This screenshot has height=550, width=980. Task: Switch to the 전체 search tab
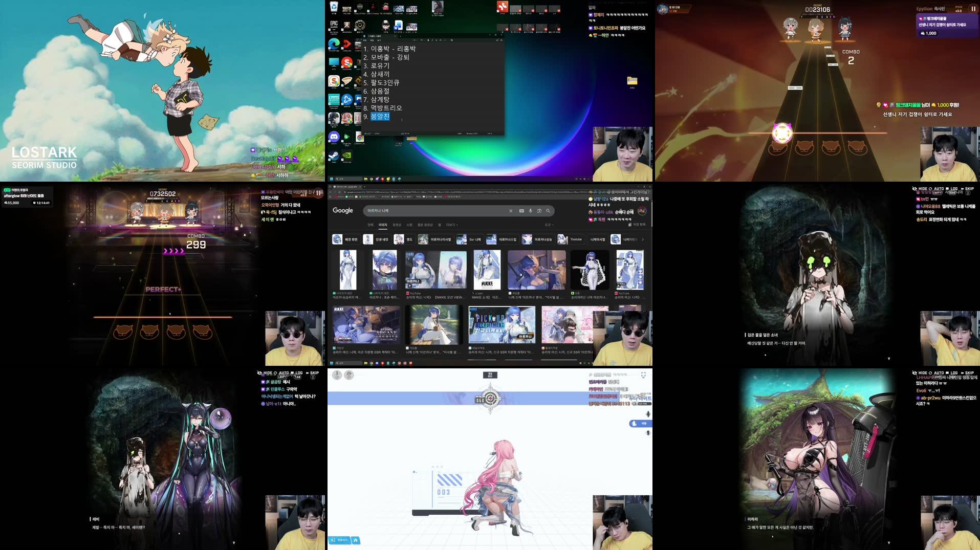(371, 225)
